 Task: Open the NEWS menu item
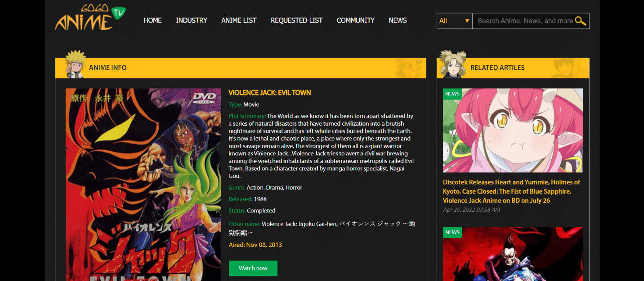tap(398, 20)
